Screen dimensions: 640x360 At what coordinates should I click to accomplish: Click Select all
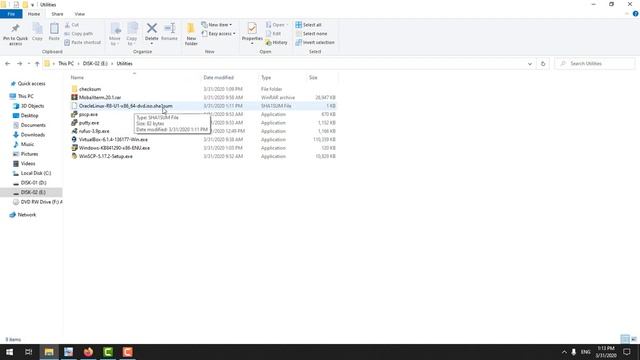pyautogui.click(x=309, y=25)
